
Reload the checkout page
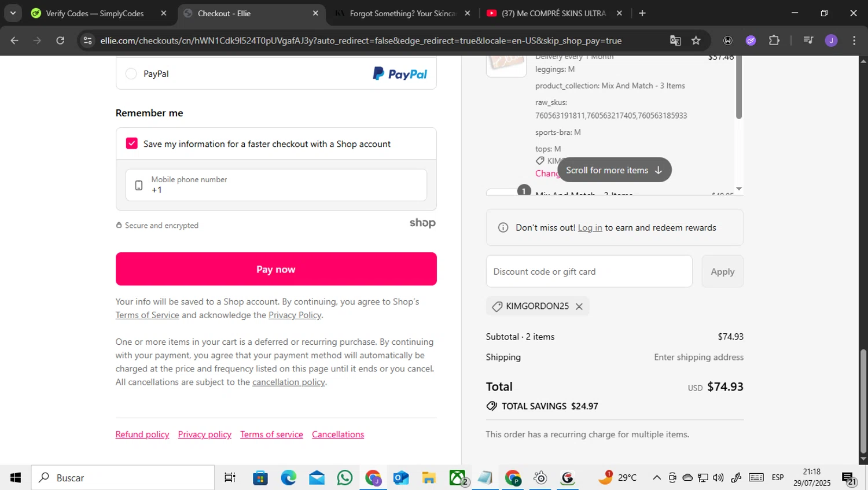coord(60,40)
